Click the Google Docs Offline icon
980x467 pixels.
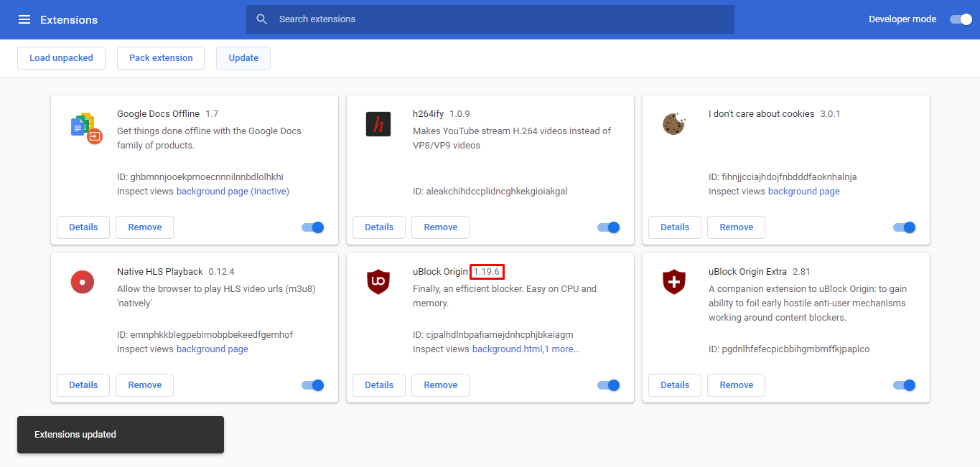pyautogui.click(x=86, y=128)
